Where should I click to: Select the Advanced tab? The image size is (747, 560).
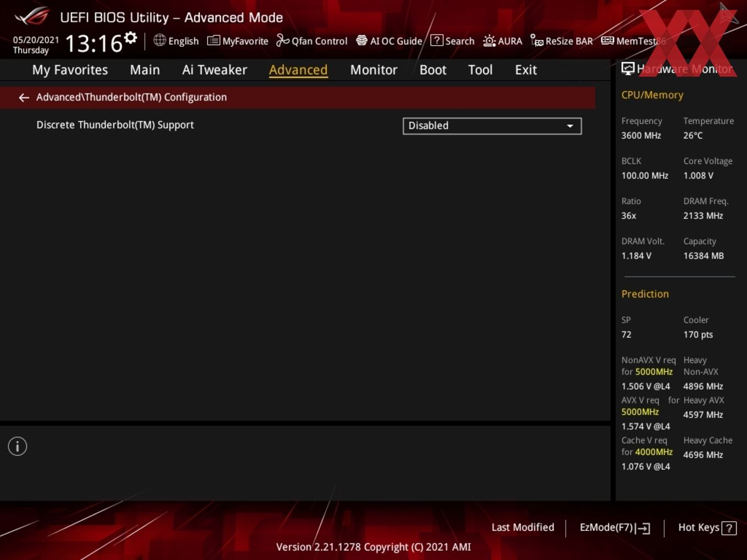pos(298,70)
